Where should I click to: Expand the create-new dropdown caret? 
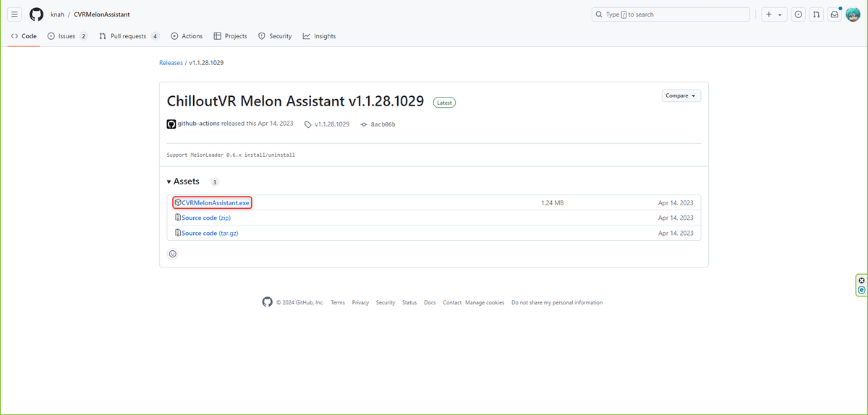pyautogui.click(x=780, y=14)
